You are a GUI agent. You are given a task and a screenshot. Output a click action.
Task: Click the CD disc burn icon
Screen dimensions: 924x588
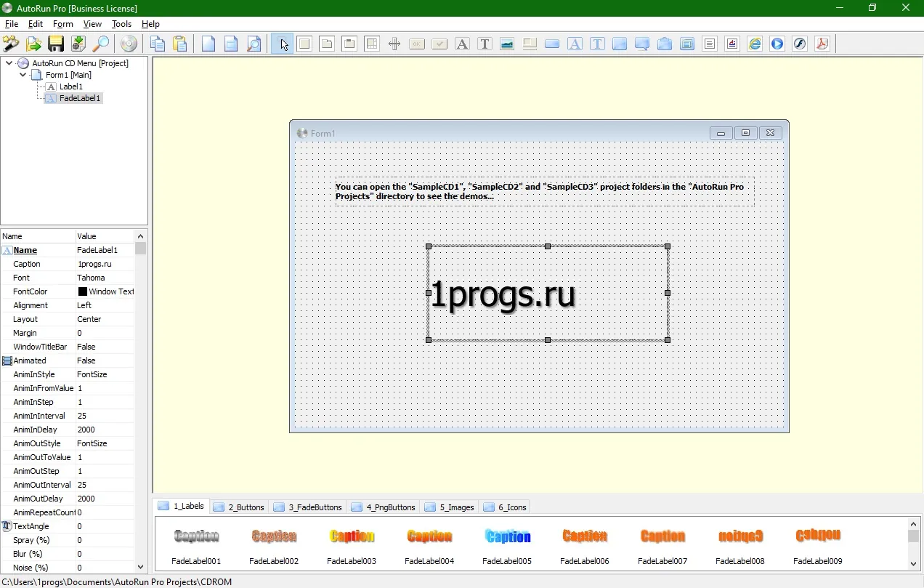pos(129,44)
